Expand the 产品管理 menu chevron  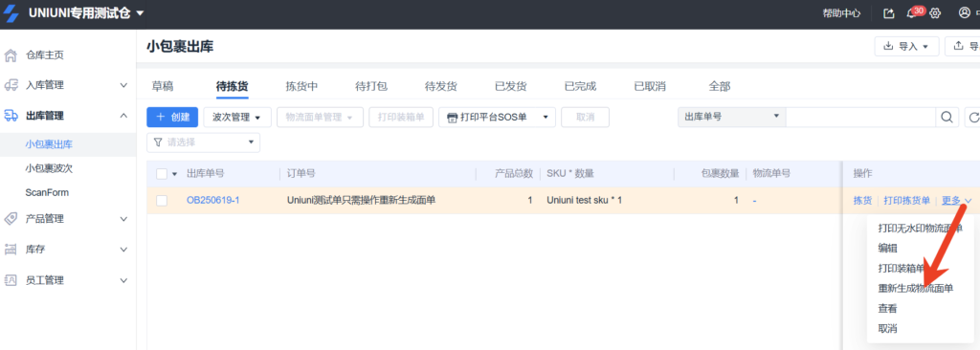[123, 219]
